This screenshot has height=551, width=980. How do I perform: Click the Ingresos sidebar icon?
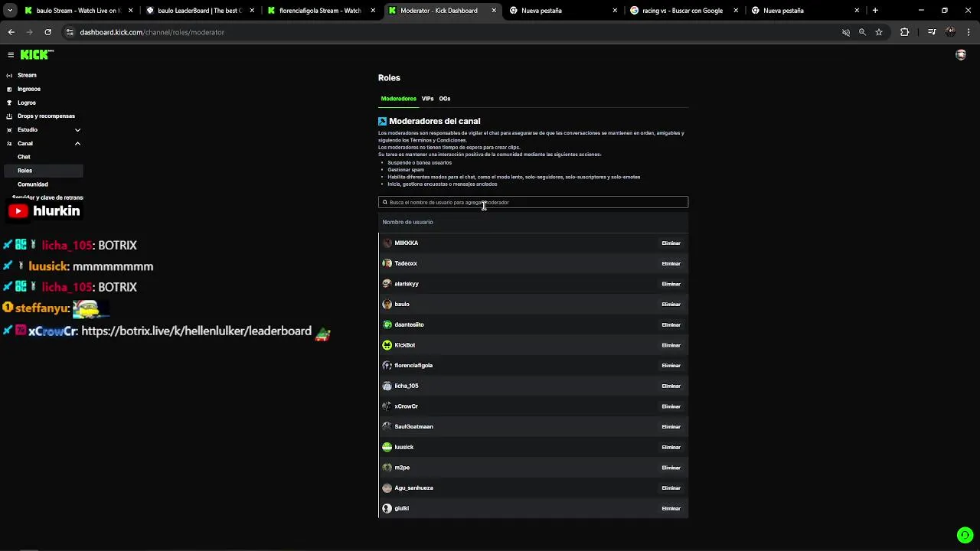click(9, 89)
